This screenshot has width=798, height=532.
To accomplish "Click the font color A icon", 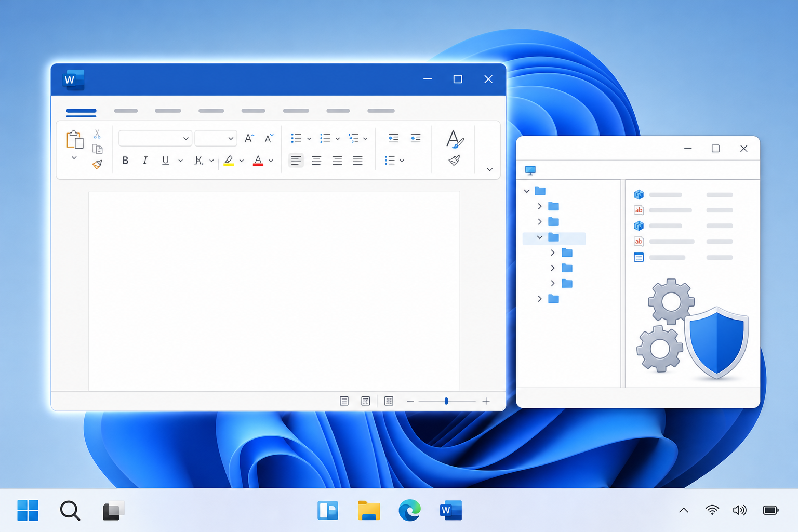I will pyautogui.click(x=258, y=161).
